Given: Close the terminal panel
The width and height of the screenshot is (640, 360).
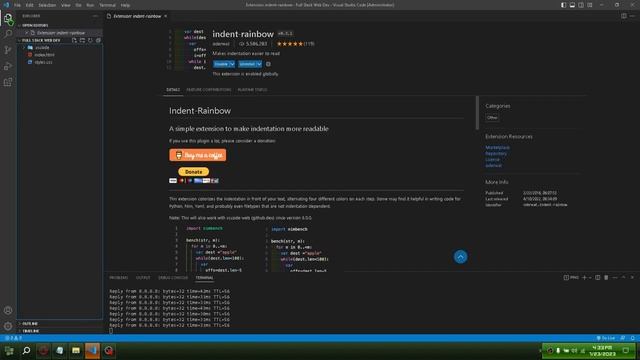Looking at the screenshot, I should click(x=632, y=278).
